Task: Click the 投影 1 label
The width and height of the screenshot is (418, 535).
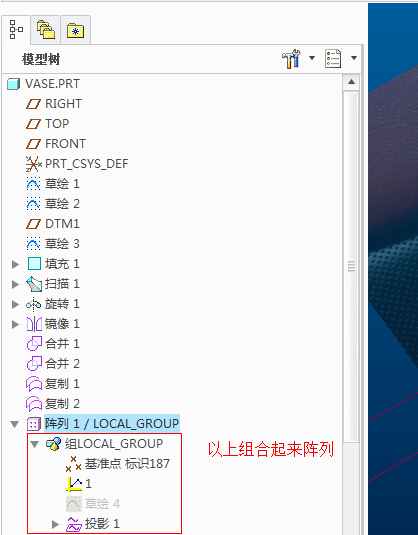Action: [x=102, y=524]
